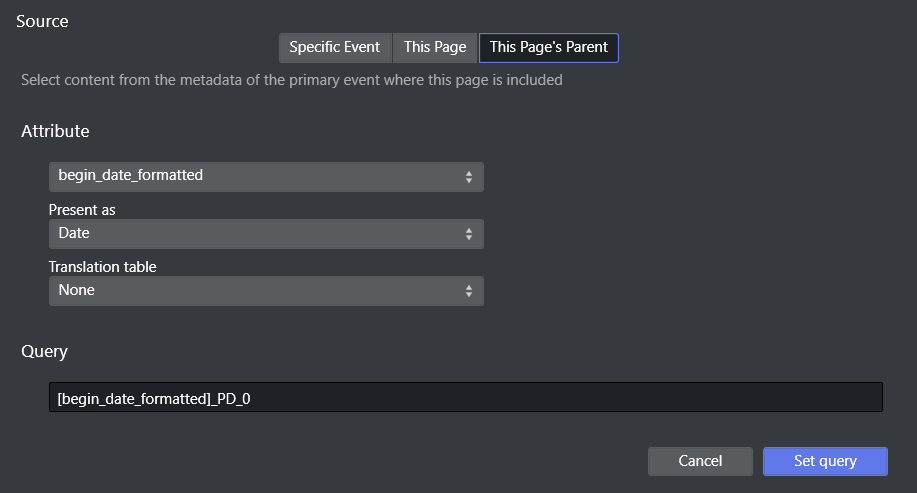Click the up-down arrows on Date selector
The width and height of the screenshot is (917, 493).
point(468,234)
